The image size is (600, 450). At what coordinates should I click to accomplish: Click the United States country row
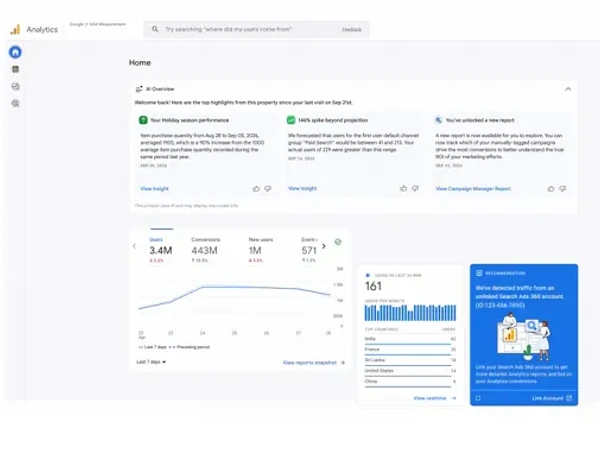[410, 371]
